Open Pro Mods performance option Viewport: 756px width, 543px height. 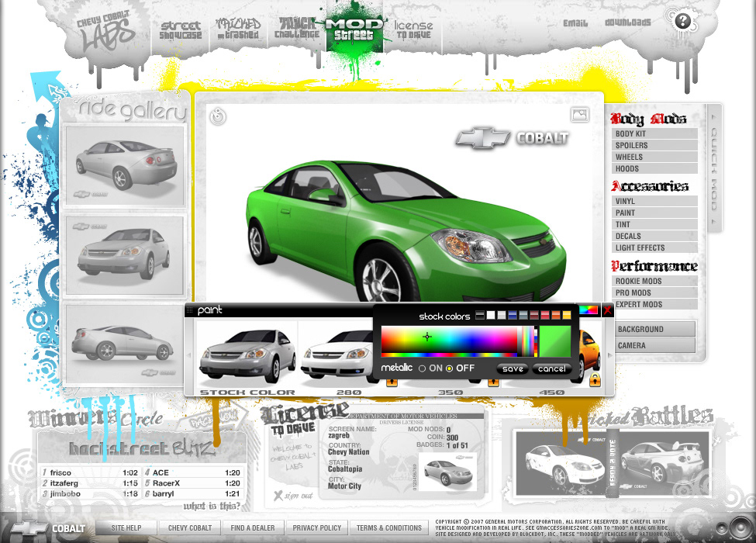654,292
